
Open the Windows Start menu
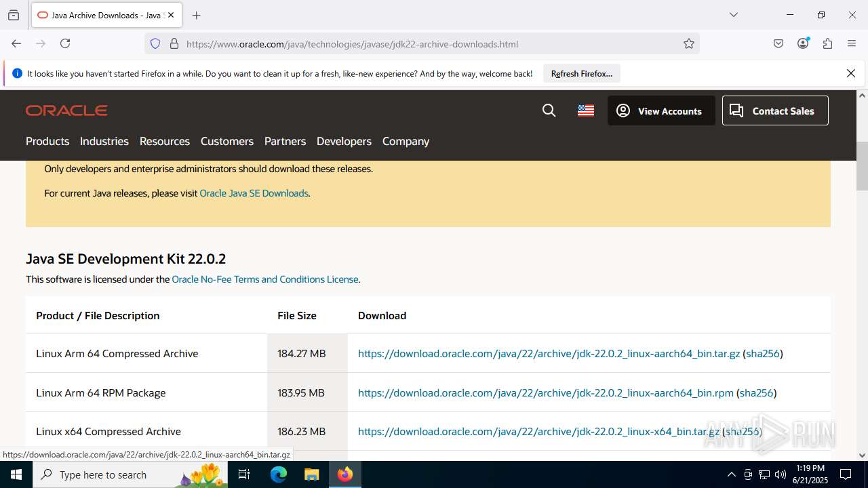pyautogui.click(x=16, y=474)
